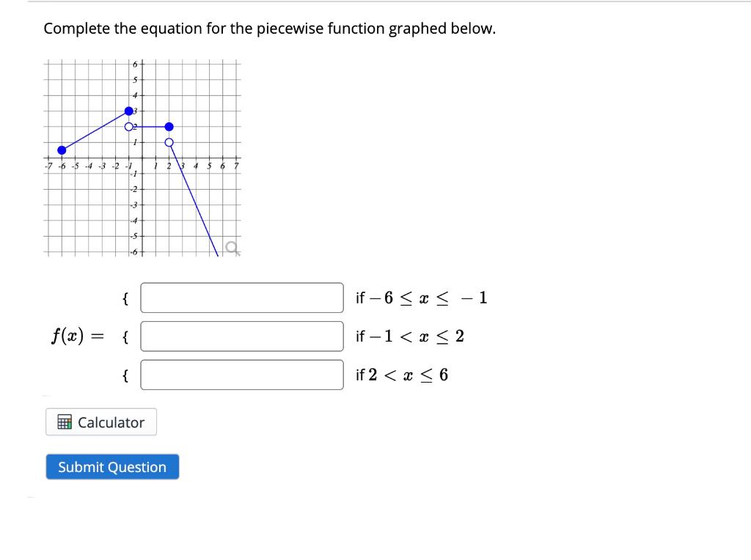Click the open circle at (-1, 2)
The height and width of the screenshot is (560, 751).
131,127
